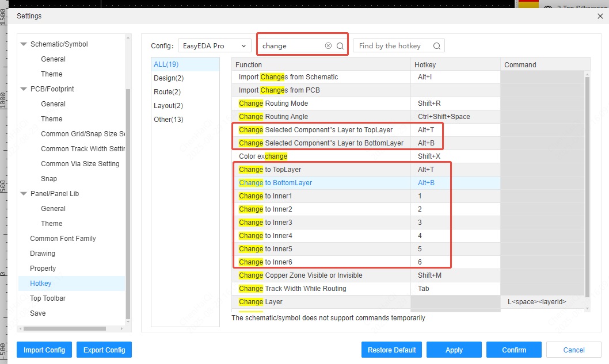Collapse the Schematic/Symbol tree section

click(24, 44)
